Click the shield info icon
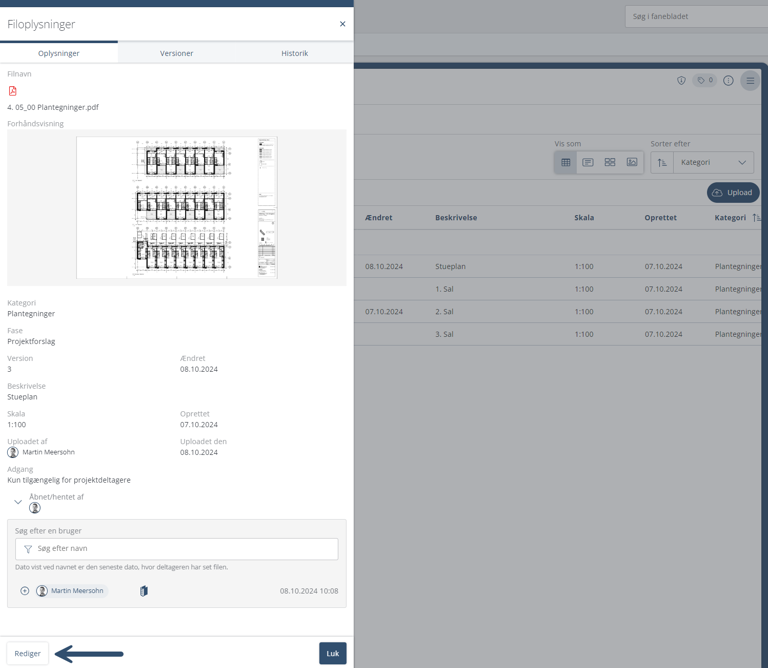The image size is (768, 668). point(681,81)
